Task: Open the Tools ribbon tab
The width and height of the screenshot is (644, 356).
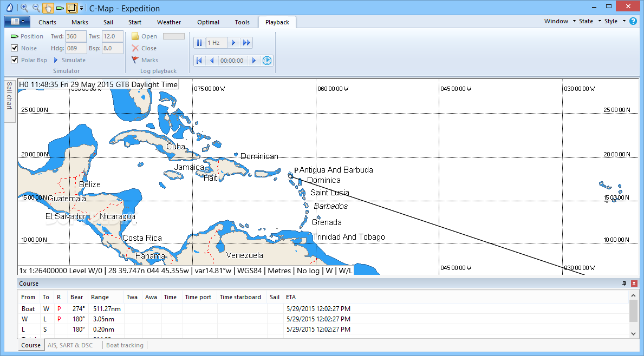Action: [242, 22]
